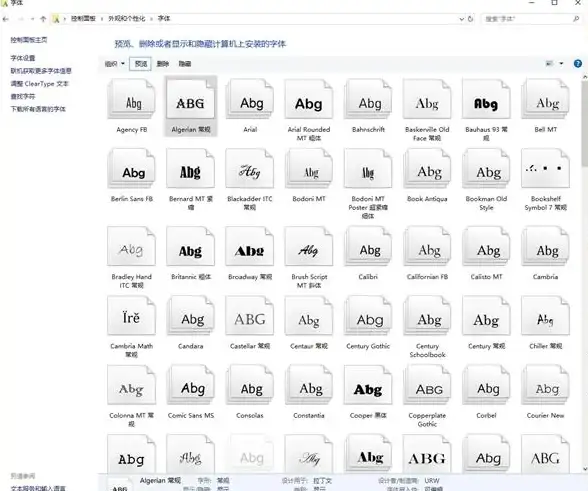Select the Chiller font icon
Viewport: 588px width, 491px height.
(545, 316)
